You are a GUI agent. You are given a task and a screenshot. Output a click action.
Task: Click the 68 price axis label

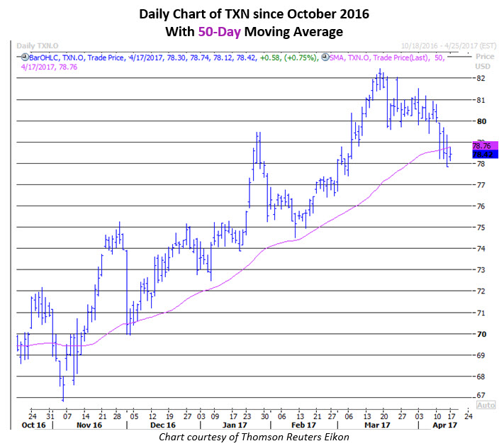pyautogui.click(x=481, y=377)
